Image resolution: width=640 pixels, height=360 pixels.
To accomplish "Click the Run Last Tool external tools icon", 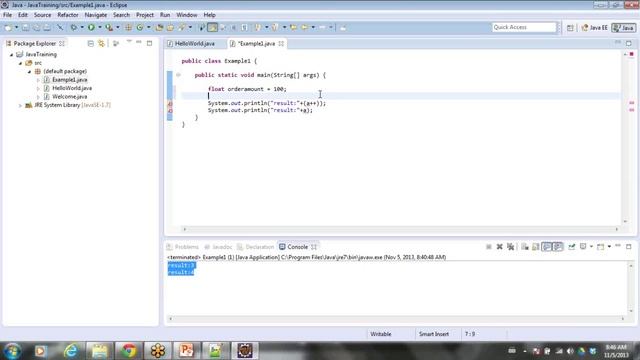I will [109, 28].
